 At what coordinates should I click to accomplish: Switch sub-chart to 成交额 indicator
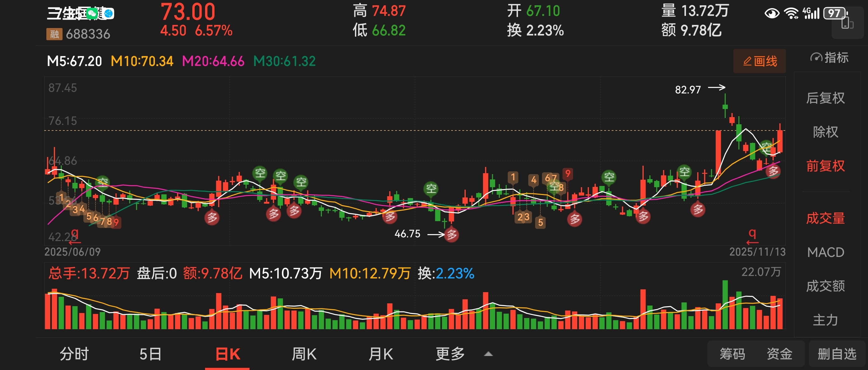825,286
